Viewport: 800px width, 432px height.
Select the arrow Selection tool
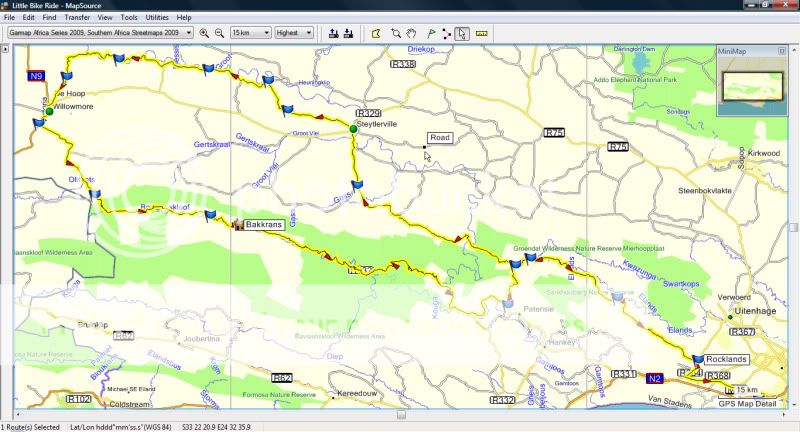pos(462,34)
